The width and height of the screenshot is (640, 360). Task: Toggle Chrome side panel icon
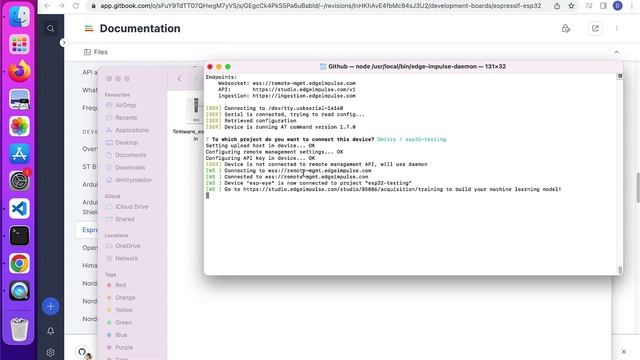click(603, 6)
